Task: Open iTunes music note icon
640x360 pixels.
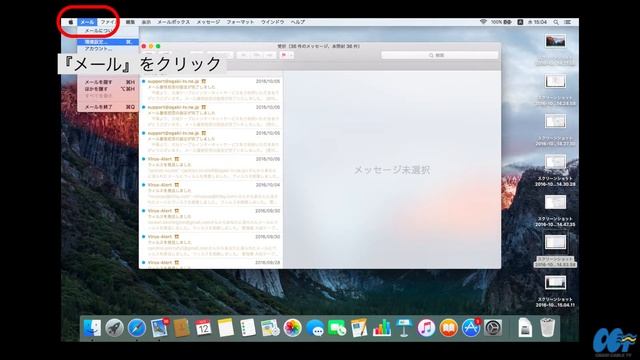Action: tap(426, 328)
